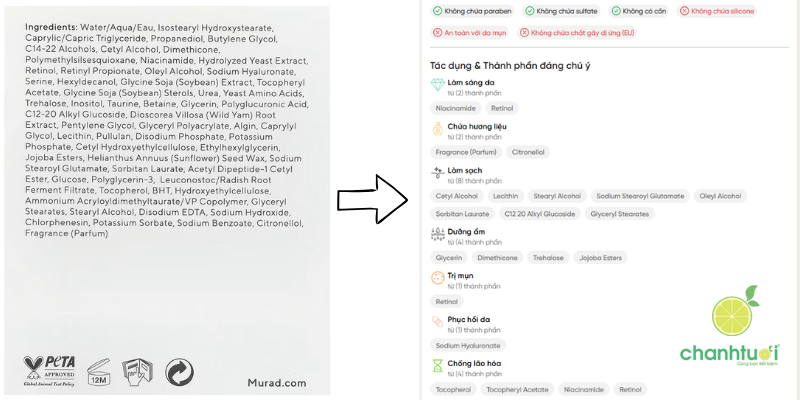Image resolution: width=800 pixels, height=400 pixels.
Task: Click the hourglass icon for Chống lão hóa
Action: coord(437,367)
